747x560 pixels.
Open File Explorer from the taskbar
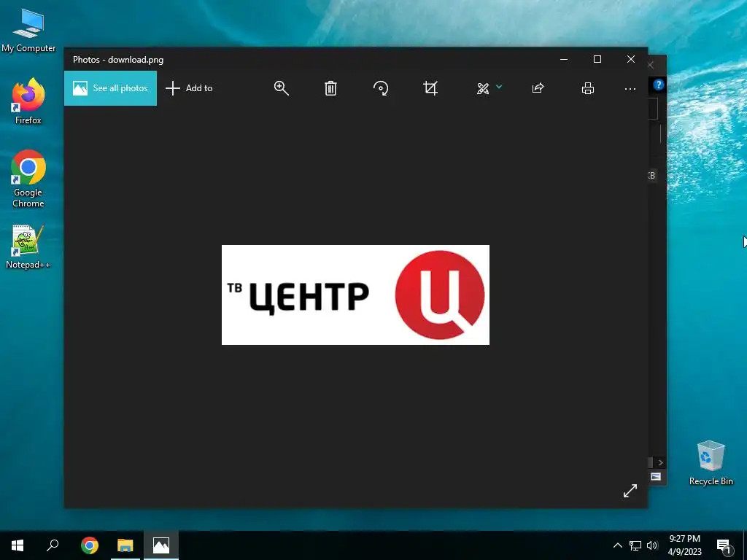(x=125, y=545)
